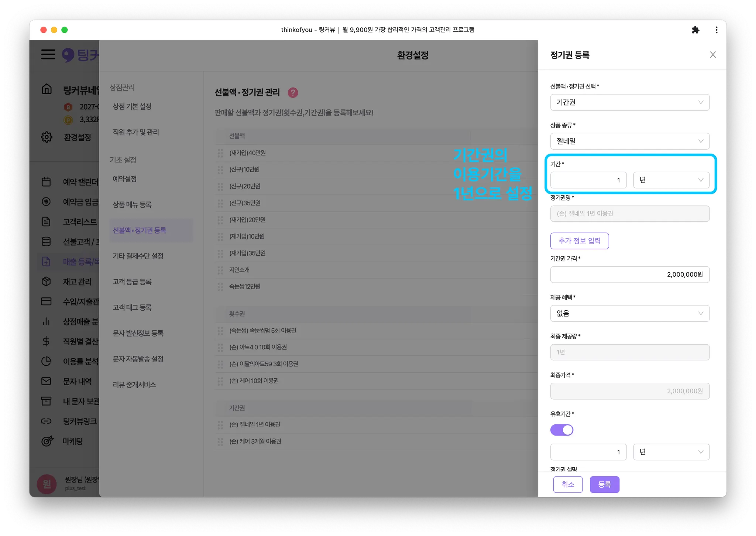Click the hamburger menu icon
The width and height of the screenshot is (756, 536).
pos(48,54)
